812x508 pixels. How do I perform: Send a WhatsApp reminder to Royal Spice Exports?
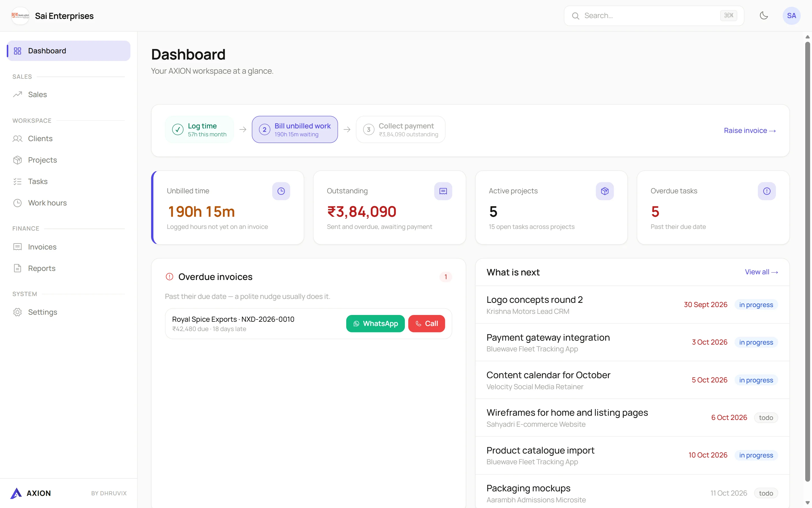(x=375, y=323)
